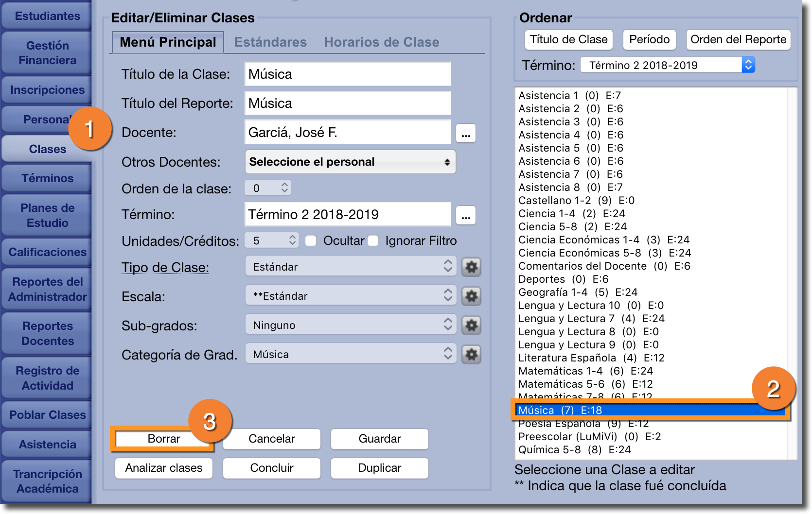
Task: Click gear icon for Categoría de Grad.
Action: 471,354
